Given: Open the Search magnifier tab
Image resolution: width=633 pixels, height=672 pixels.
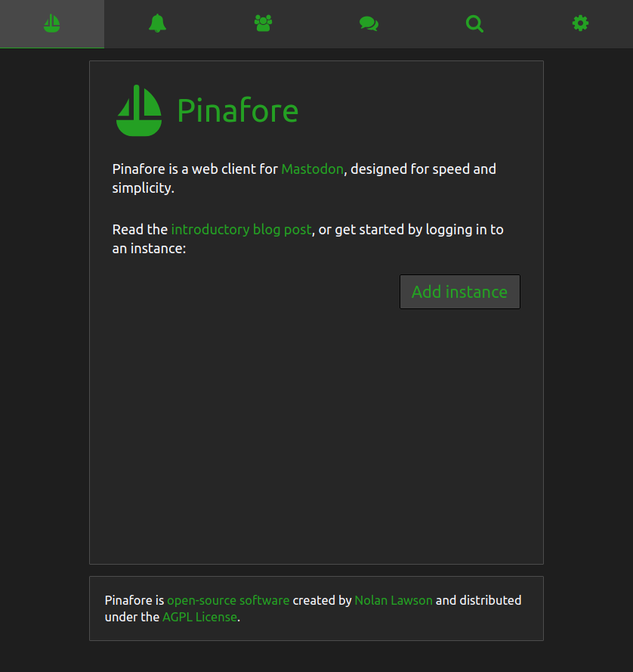Looking at the screenshot, I should (x=475, y=23).
